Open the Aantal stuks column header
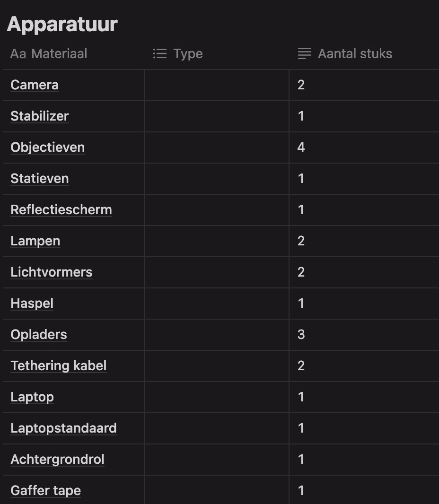Image resolution: width=439 pixels, height=504 pixels. pyautogui.click(x=364, y=54)
